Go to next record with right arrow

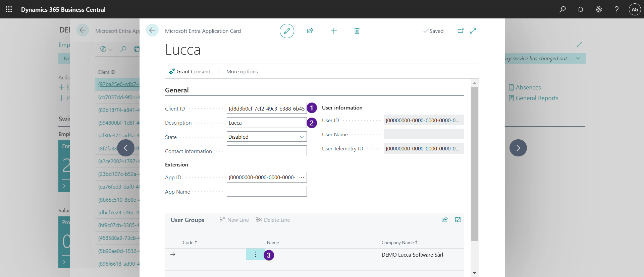point(518,148)
